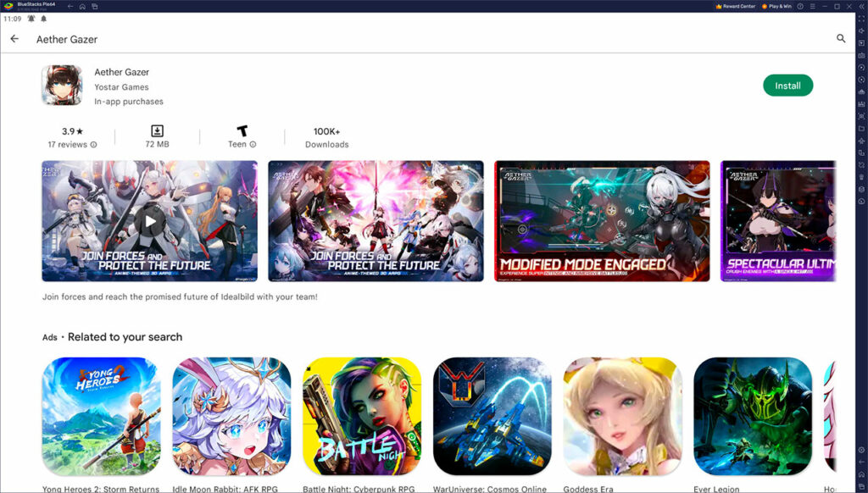Click the Goddess Era ad icon
The width and height of the screenshot is (868, 493).
622,414
